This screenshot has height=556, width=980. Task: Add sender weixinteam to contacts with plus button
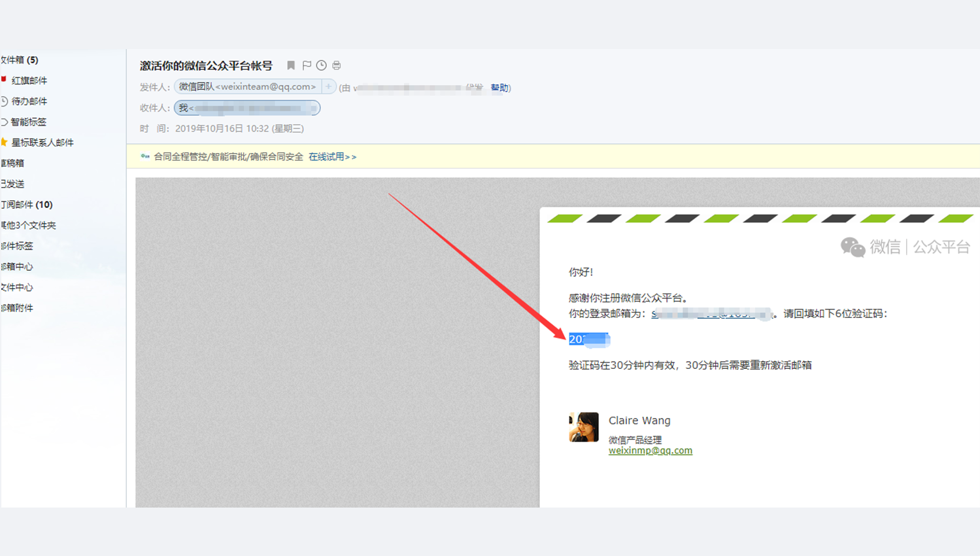329,86
